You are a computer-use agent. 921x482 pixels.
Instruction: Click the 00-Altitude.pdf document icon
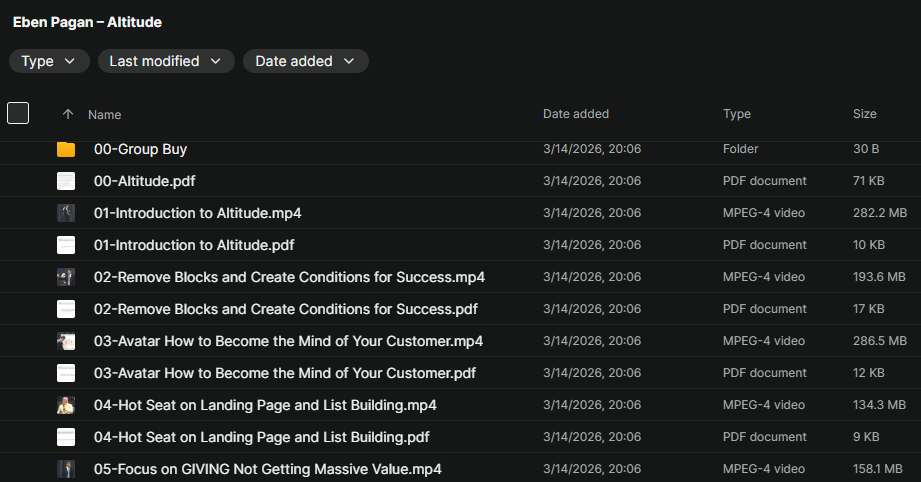point(66,181)
